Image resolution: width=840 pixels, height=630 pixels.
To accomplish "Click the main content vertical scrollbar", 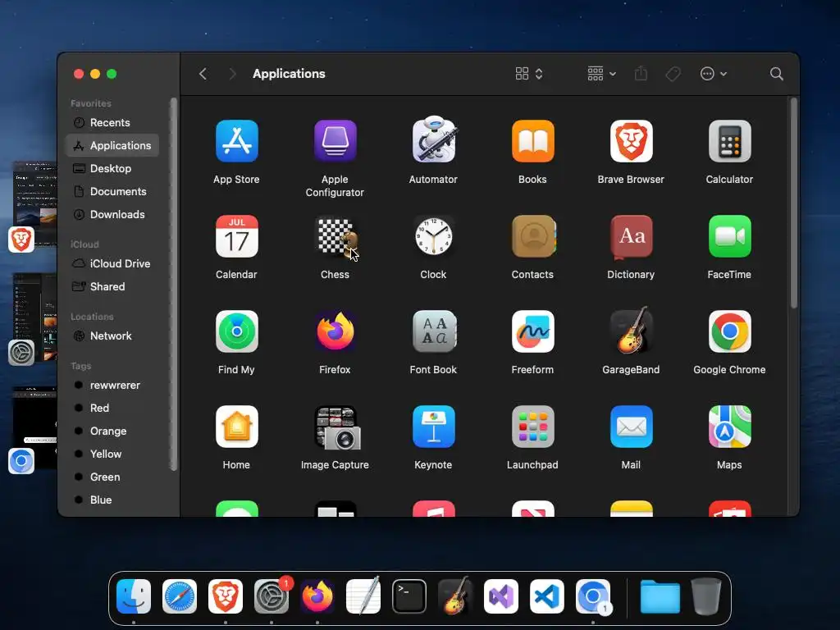I will point(794,203).
